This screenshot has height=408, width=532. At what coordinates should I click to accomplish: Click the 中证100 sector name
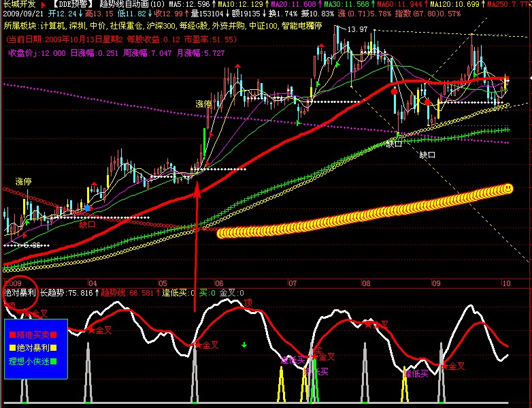263,26
